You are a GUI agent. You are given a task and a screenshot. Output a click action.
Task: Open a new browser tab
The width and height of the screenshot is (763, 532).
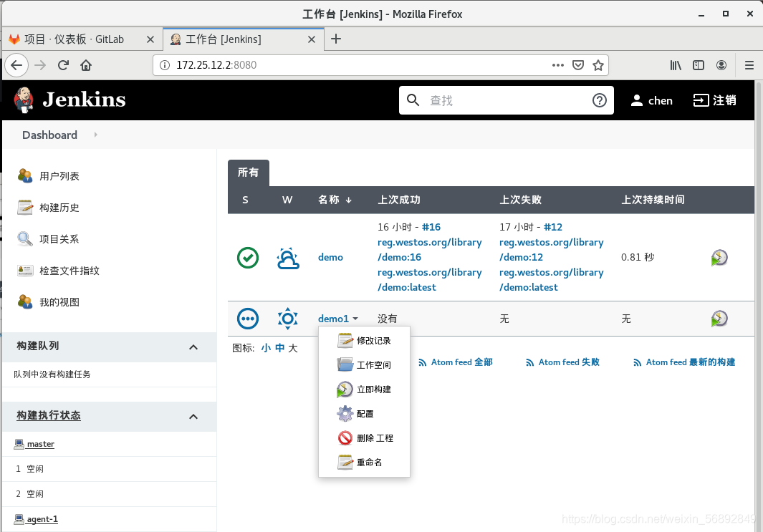(x=336, y=39)
